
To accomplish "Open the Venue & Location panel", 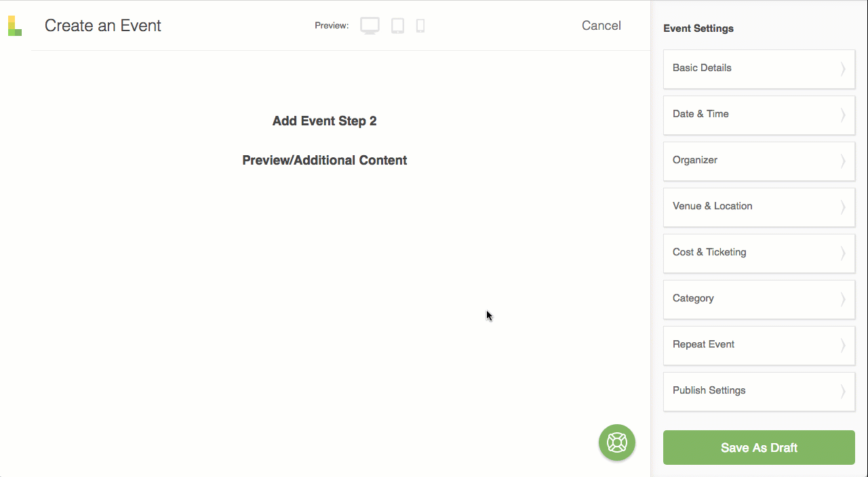I will [x=759, y=207].
